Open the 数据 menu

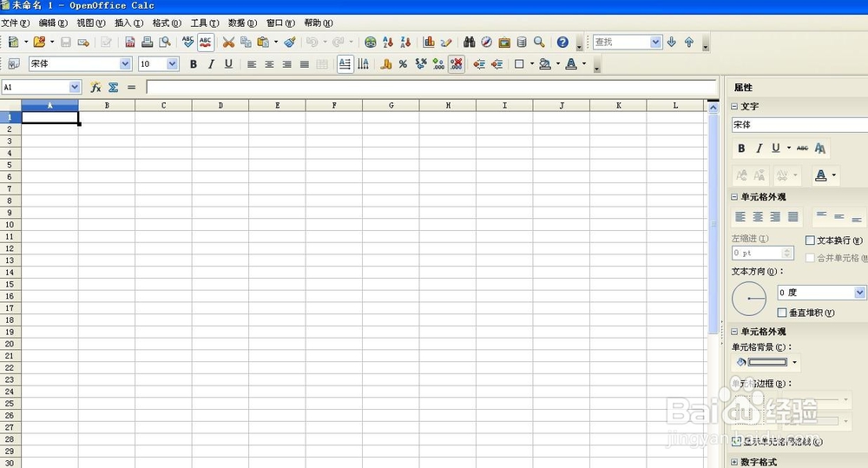(242, 23)
